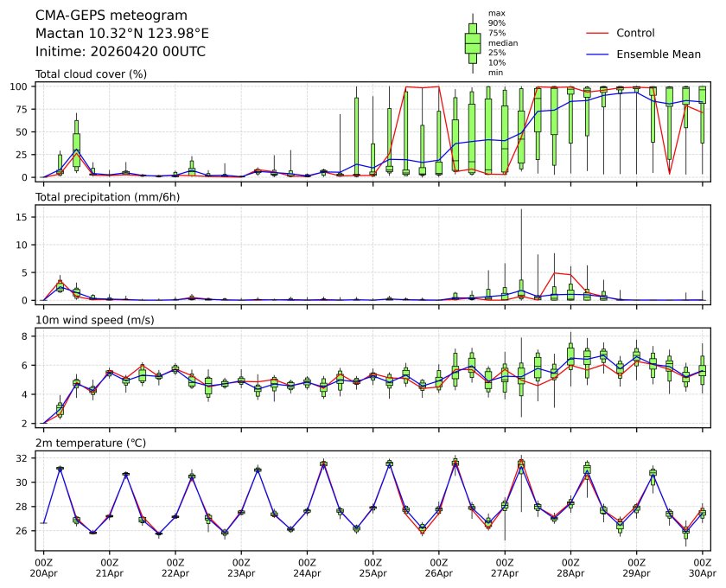Screen dimensions: 726x588
Task: Click the median label in box legend
Action: (503, 42)
